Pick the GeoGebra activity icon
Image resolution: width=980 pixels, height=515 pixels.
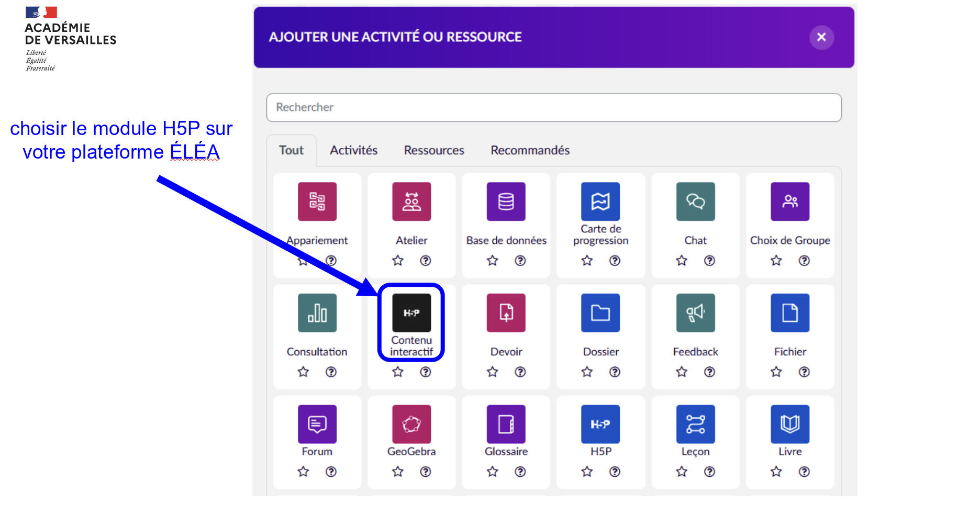click(411, 424)
